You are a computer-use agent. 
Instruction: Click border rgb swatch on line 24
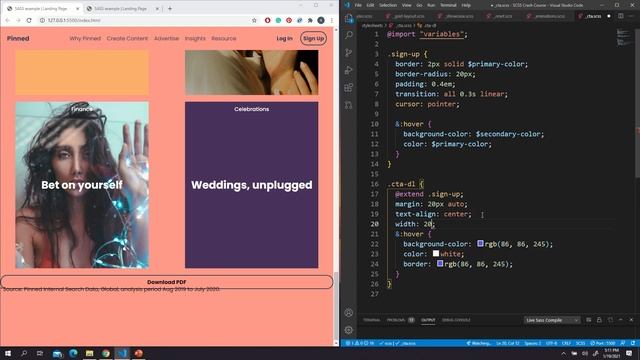[x=440, y=264]
